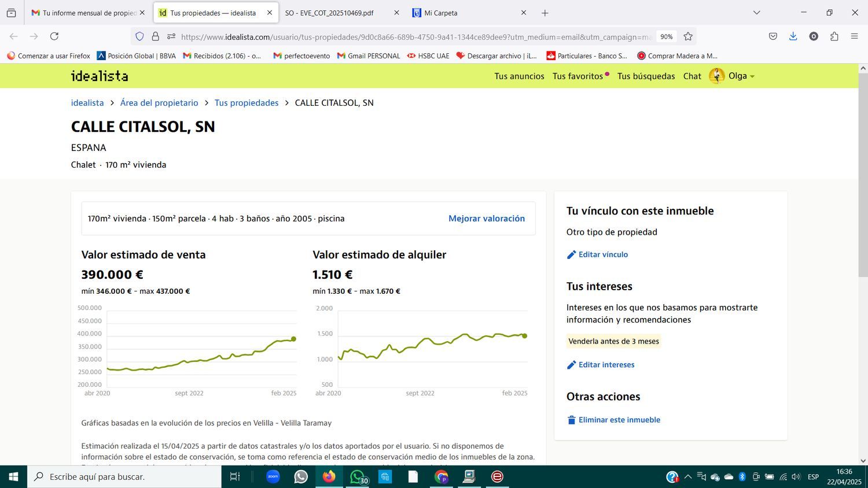Click the rental value chart end point
This screenshot has width=868, height=488.
tap(524, 335)
